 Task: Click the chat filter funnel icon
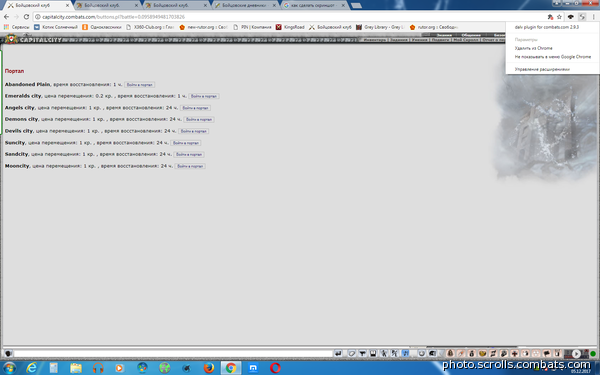coord(362,354)
